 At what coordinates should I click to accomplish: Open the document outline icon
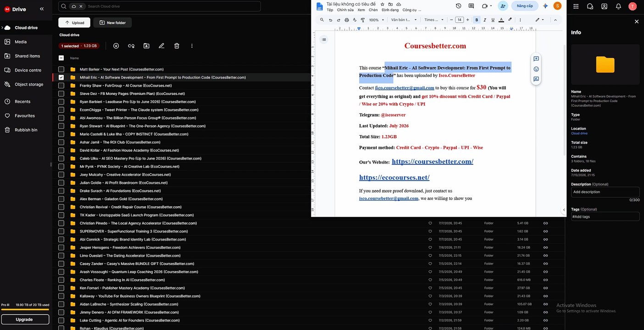(x=324, y=39)
